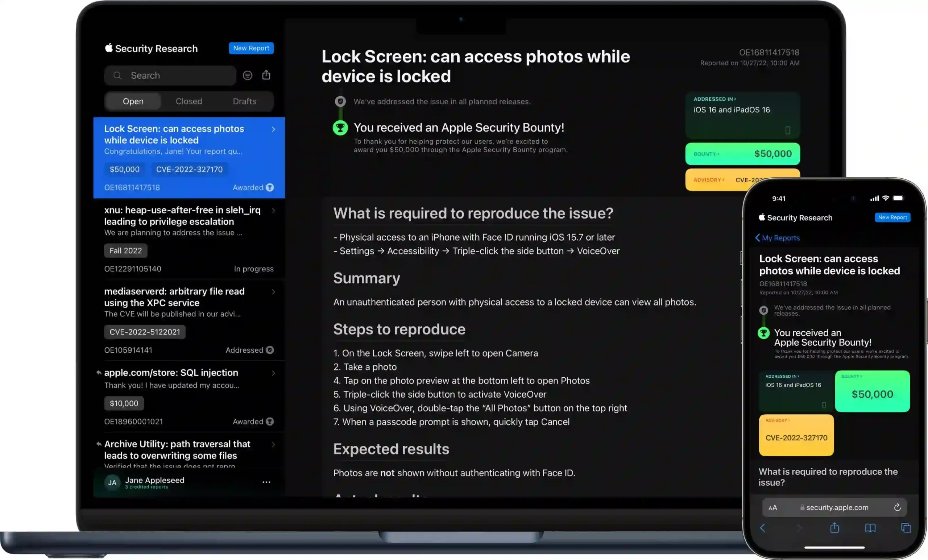Switch to the Drafts tab
The width and height of the screenshot is (928, 560).
(x=244, y=101)
